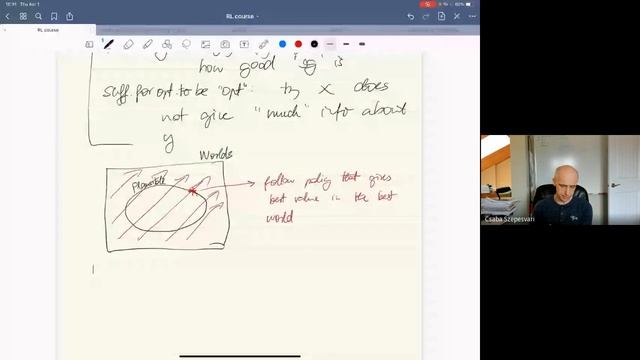Select the Text box tool
The width and height of the screenshot is (640, 360).
[244, 44]
